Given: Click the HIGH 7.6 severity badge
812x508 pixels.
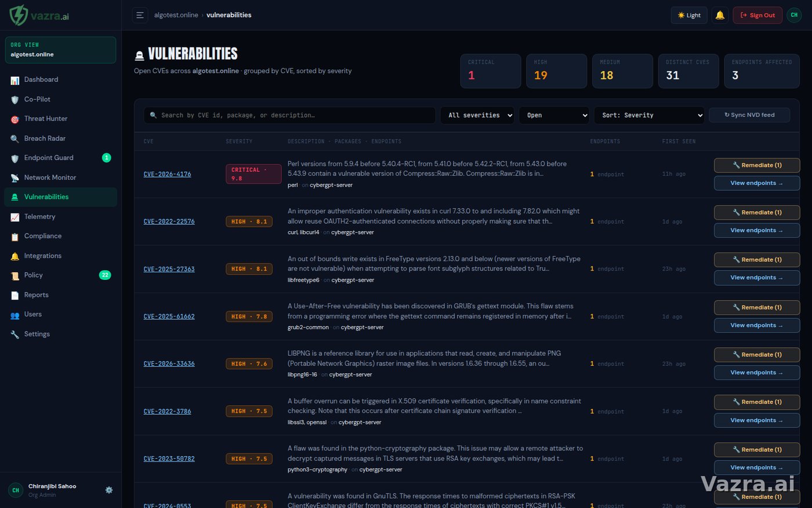Looking at the screenshot, I should (x=249, y=364).
